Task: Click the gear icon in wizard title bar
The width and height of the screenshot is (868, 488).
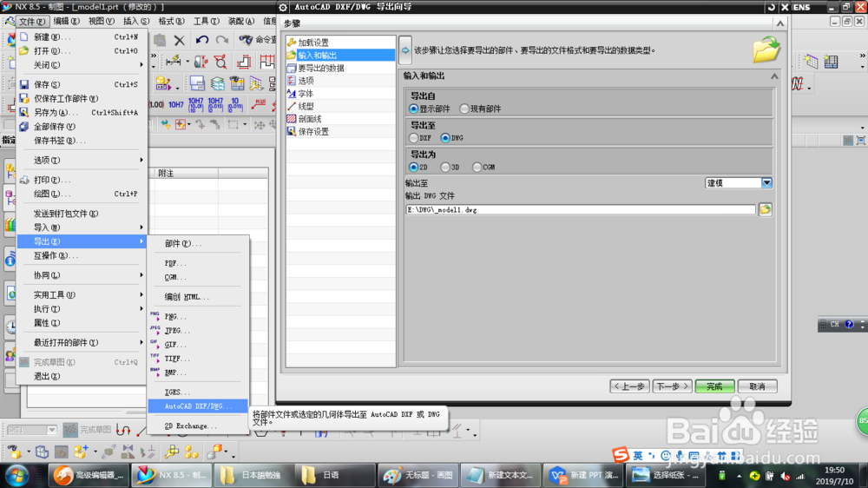Action: [283, 7]
